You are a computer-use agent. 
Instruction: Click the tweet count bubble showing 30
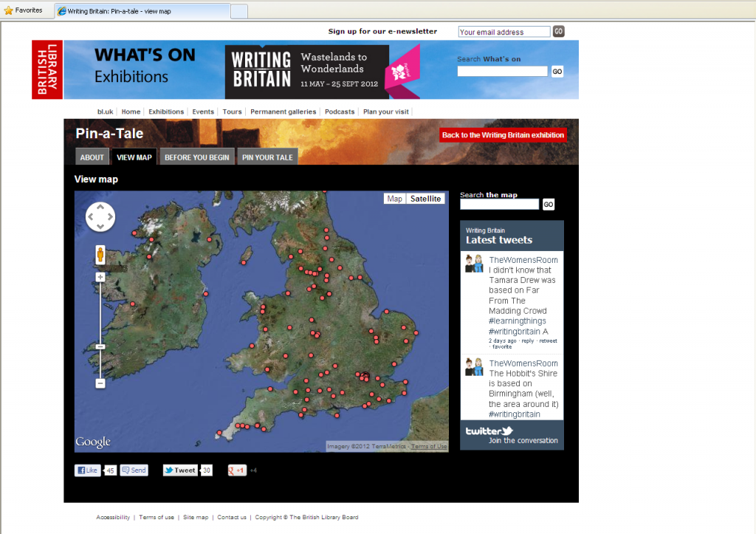[207, 470]
